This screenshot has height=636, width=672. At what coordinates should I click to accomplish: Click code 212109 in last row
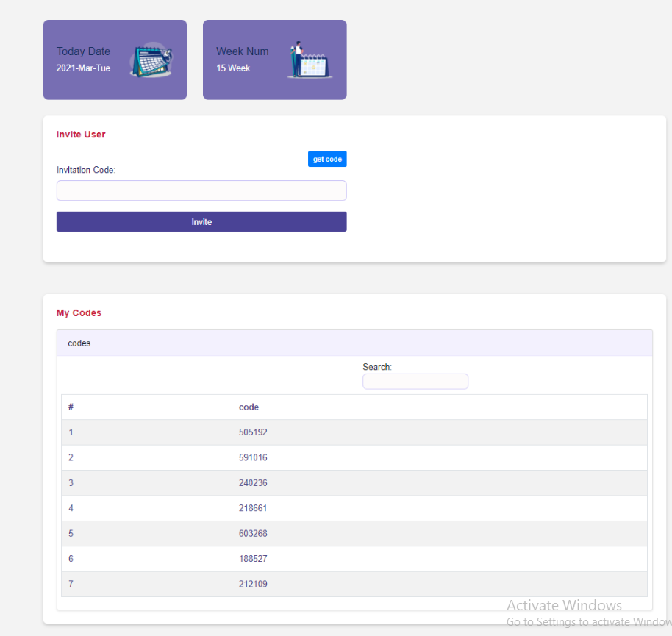pyautogui.click(x=253, y=584)
